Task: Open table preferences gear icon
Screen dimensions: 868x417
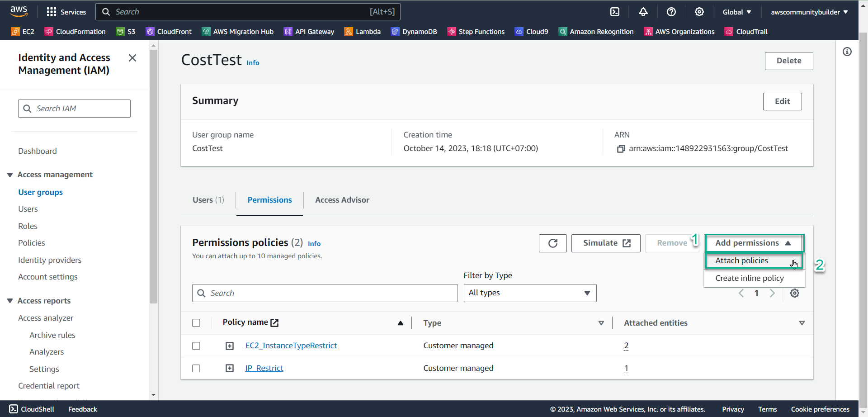Action: [x=795, y=293]
